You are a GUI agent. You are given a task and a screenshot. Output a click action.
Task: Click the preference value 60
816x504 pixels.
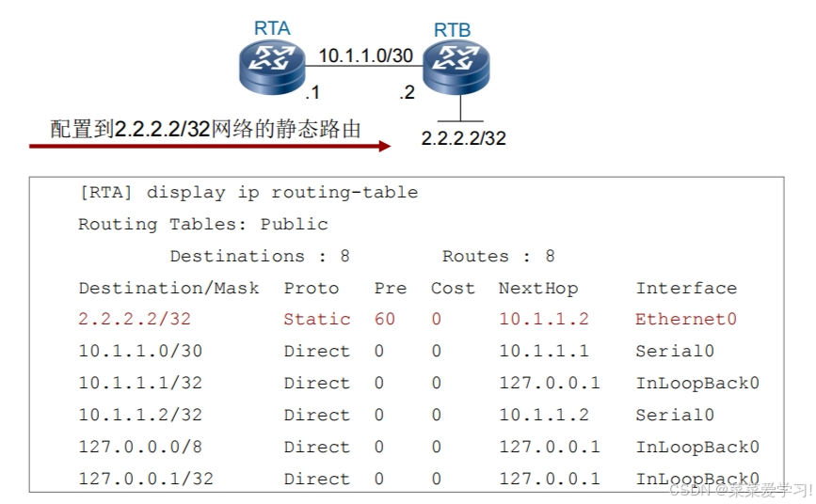385,320
